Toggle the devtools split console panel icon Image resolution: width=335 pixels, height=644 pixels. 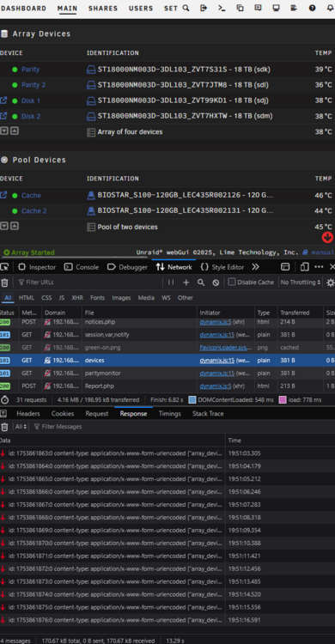285,267
